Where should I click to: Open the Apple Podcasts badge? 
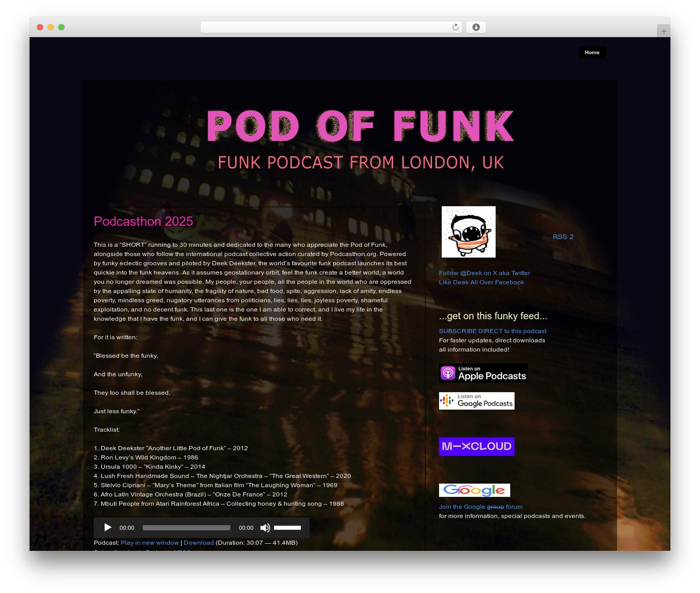click(483, 373)
